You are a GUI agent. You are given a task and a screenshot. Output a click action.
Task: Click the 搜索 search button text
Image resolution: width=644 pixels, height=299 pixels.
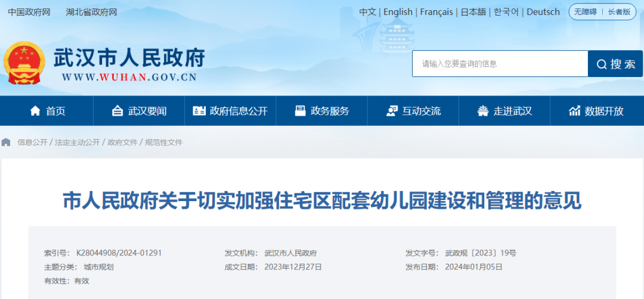[623, 64]
